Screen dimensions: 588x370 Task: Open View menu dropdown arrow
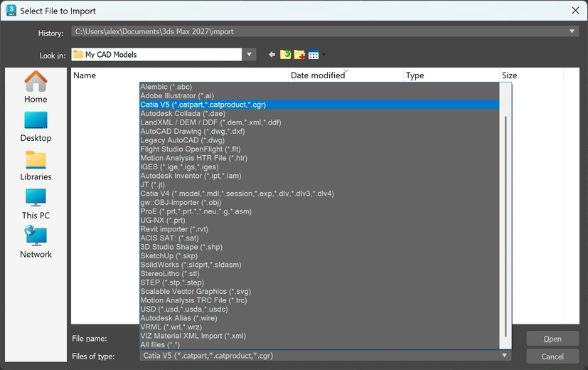pyautogui.click(x=324, y=55)
